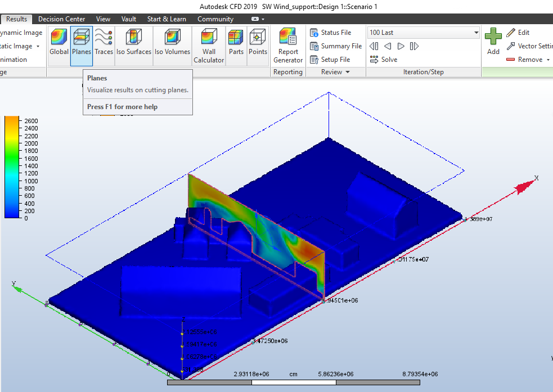
Task: Open the Remove dropdown arrow
Action: 548,60
